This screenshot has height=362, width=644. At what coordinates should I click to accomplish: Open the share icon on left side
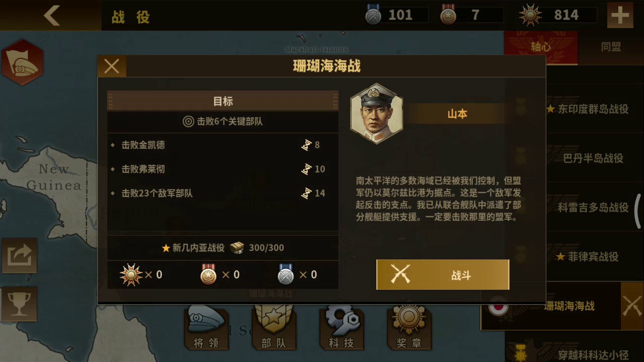19,255
